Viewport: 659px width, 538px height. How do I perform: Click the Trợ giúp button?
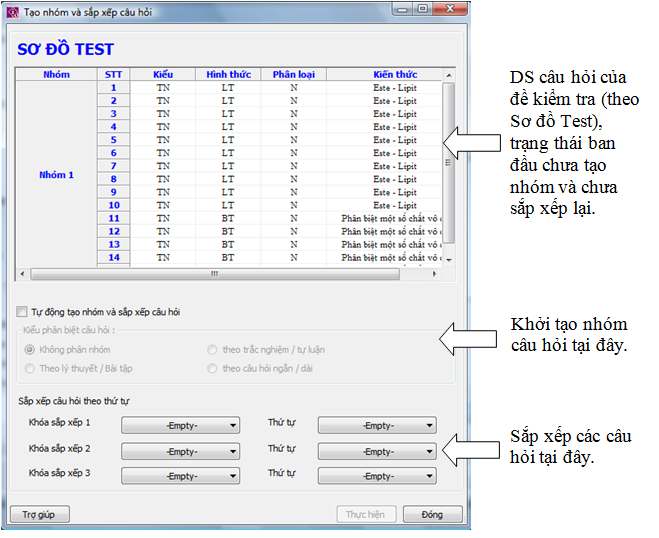coord(39,515)
